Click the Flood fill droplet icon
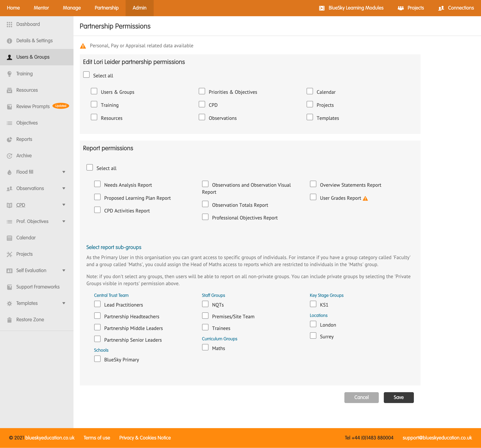This screenshot has width=481, height=448. point(9,172)
